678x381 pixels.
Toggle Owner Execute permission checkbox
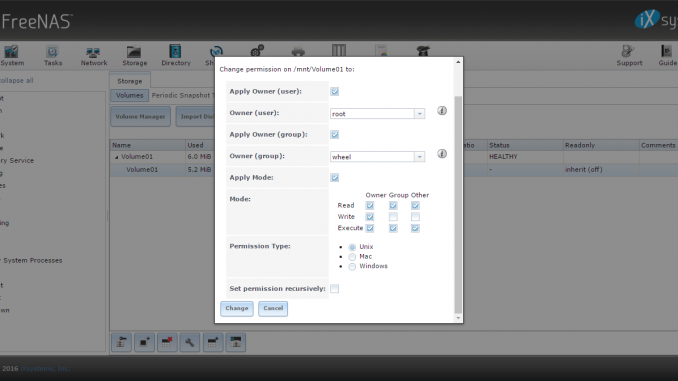[370, 228]
